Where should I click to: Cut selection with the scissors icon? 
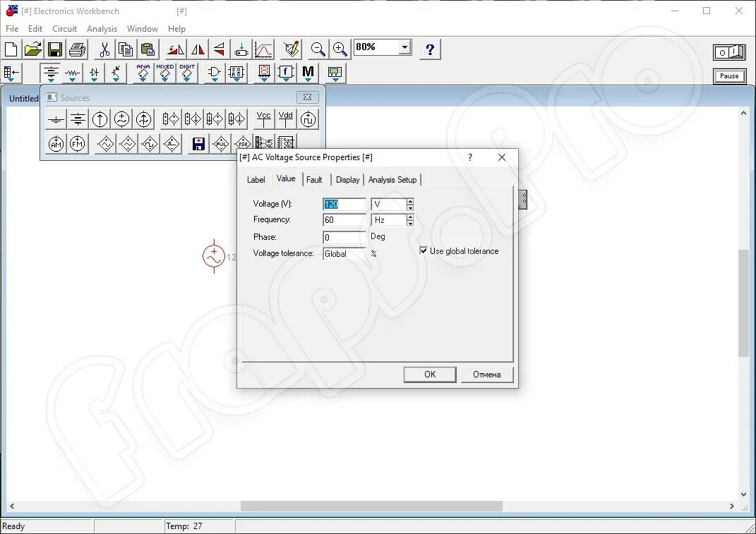coord(104,49)
